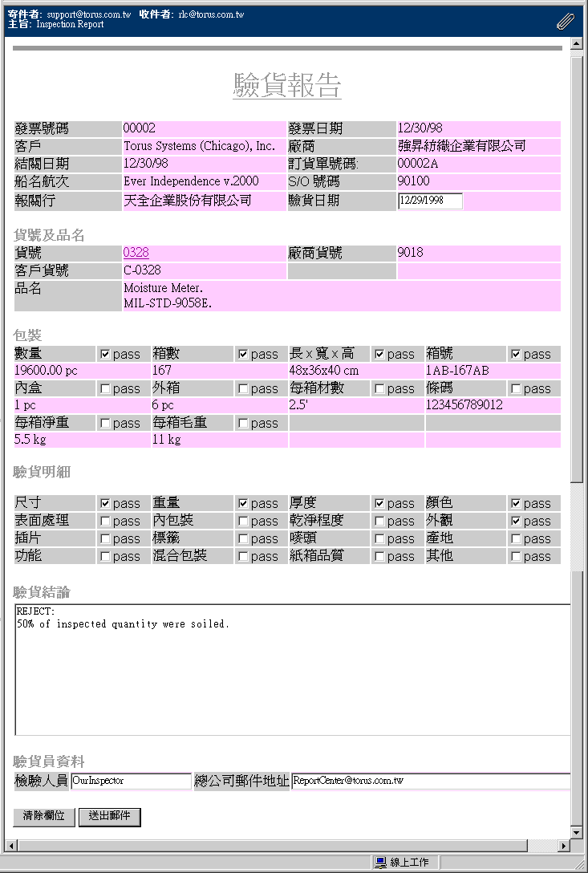Click the 驗貨日期 date field
The width and height of the screenshot is (588, 873).
click(431, 201)
